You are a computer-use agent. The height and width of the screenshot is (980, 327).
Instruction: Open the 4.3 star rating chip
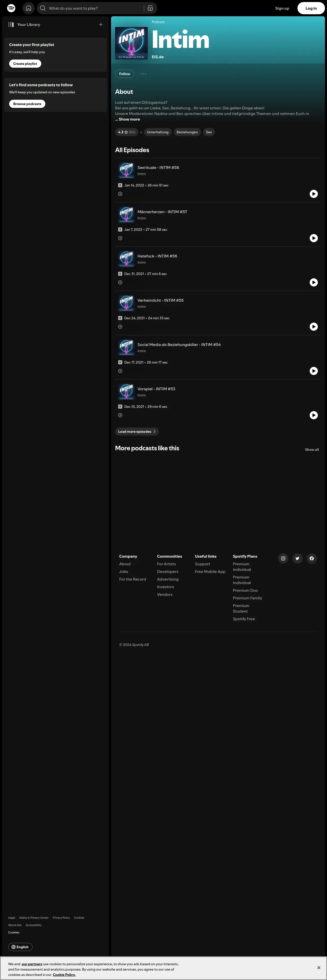pyautogui.click(x=127, y=132)
